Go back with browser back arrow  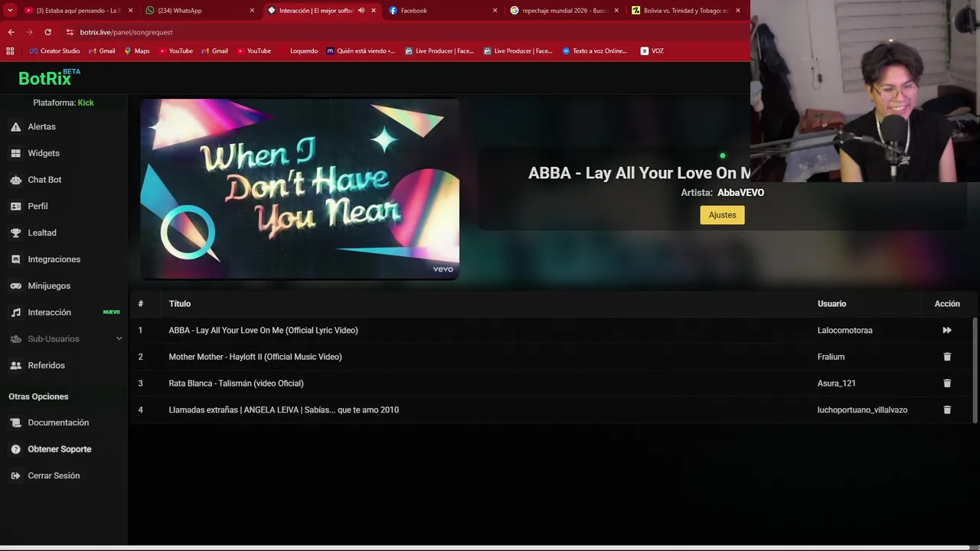click(11, 32)
